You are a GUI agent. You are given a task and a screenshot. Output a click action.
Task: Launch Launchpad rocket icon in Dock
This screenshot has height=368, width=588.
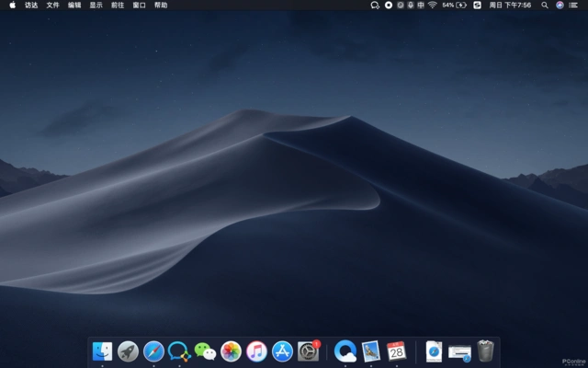128,351
